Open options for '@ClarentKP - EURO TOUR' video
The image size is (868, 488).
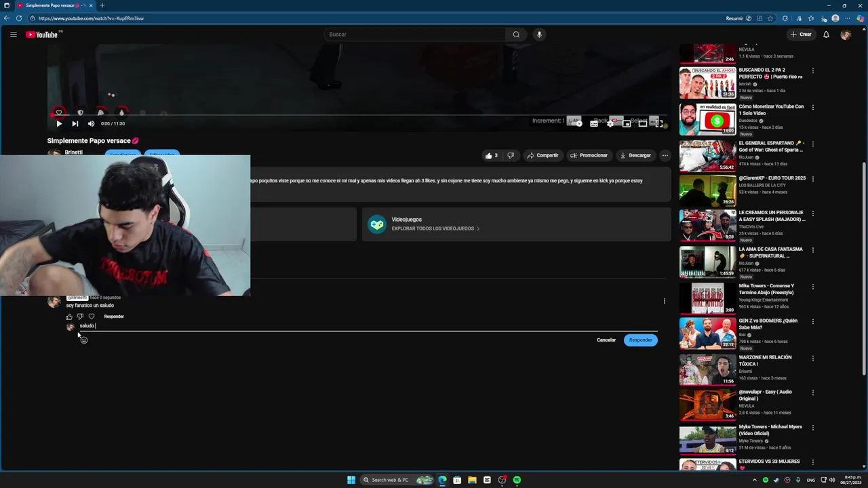[813, 178]
